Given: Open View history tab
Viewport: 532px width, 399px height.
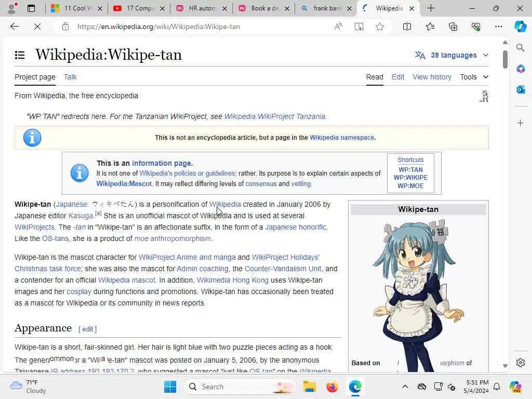Looking at the screenshot, I should coord(432,77).
